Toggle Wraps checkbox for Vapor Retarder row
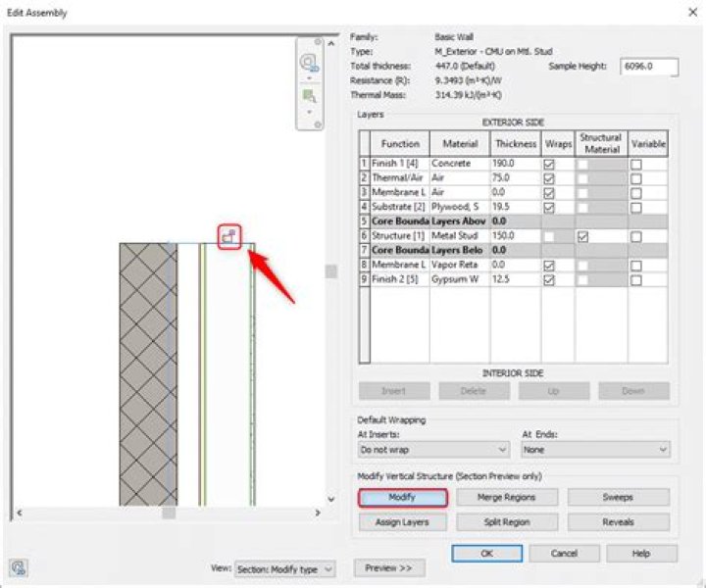706x588 pixels. (549, 266)
